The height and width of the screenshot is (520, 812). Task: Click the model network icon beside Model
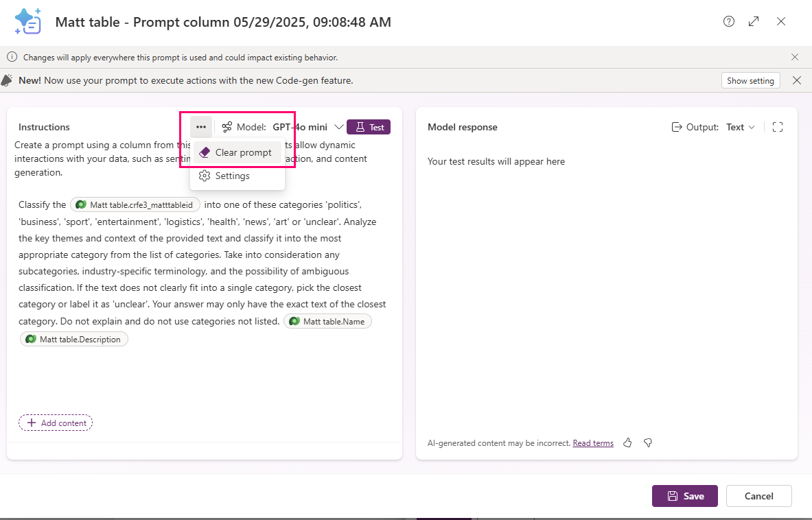225,127
